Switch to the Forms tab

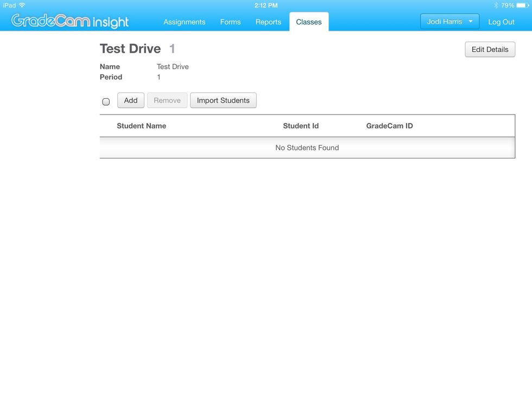230,22
